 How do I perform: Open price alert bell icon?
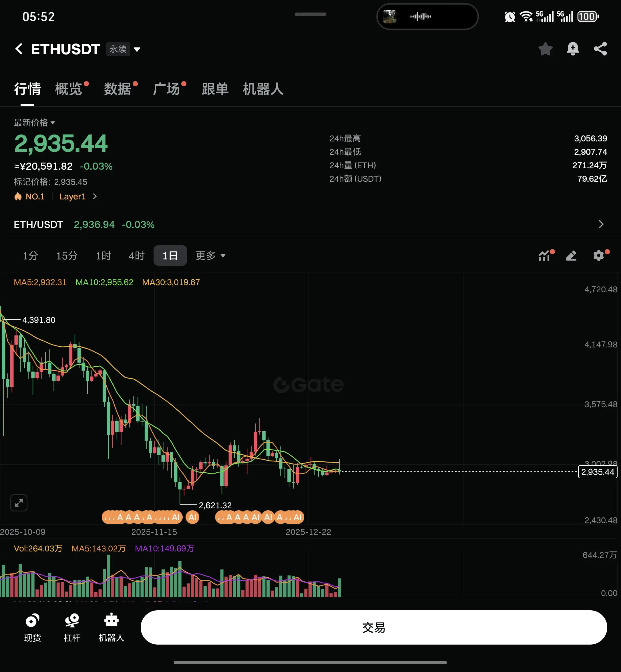[x=573, y=49]
